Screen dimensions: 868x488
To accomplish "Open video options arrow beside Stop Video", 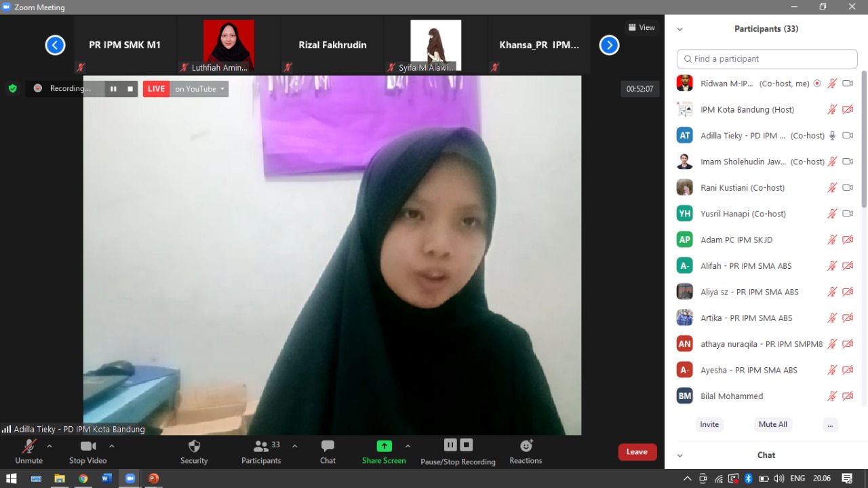I will pos(112,446).
